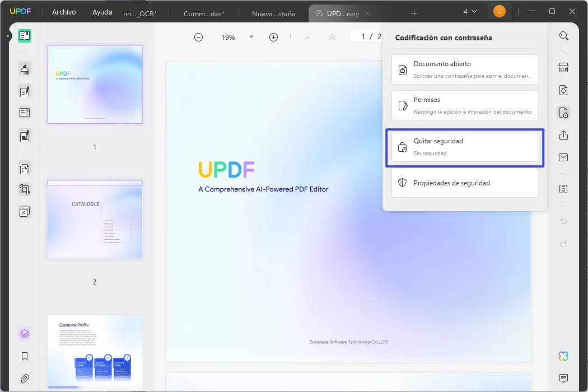This screenshot has width=588, height=392.
Task: Expand the zoom percentage dropdown
Action: pos(251,37)
